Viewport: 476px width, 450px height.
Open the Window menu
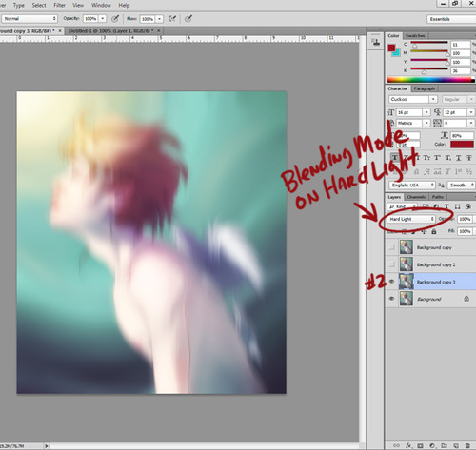coord(101,5)
